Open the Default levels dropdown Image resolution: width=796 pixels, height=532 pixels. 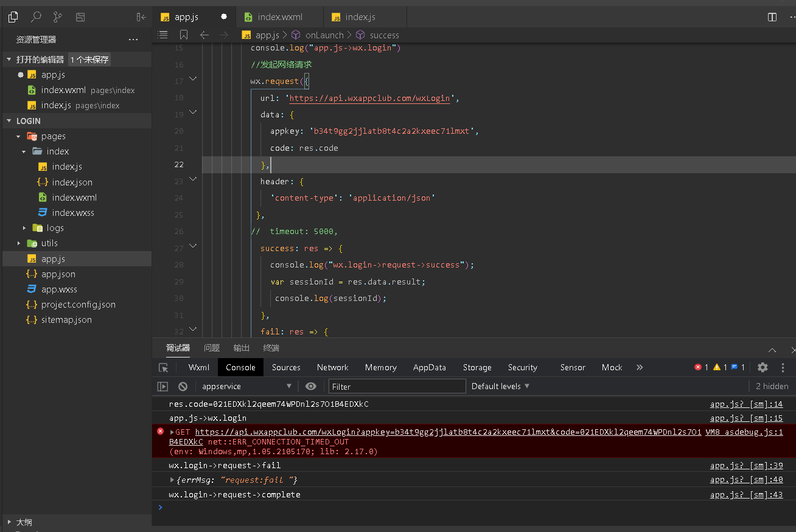click(x=500, y=386)
